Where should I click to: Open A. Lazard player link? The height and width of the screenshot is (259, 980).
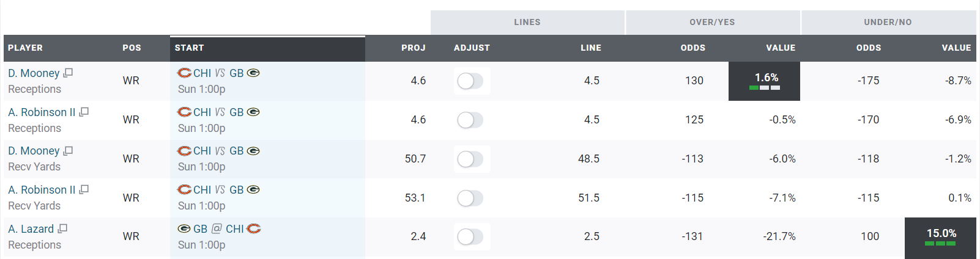(31, 228)
